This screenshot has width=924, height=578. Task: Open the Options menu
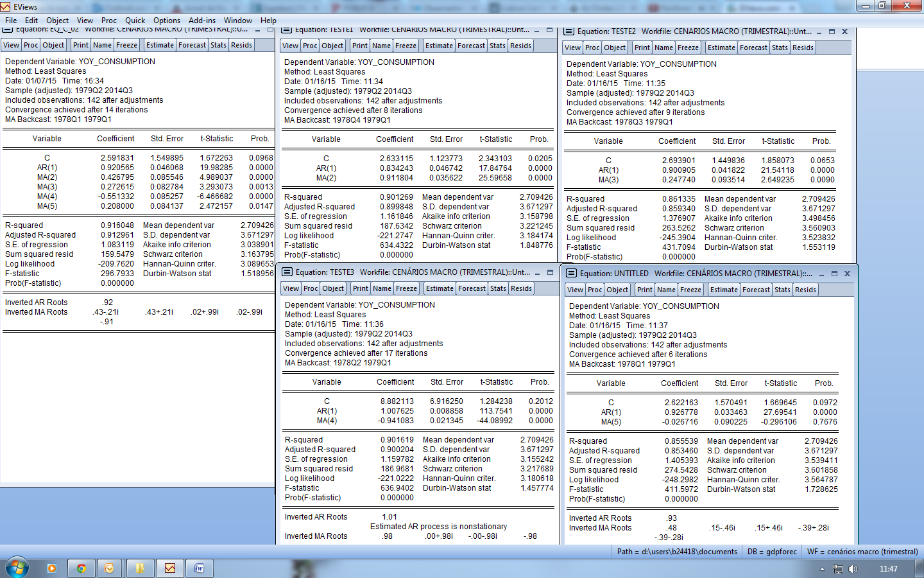167,21
